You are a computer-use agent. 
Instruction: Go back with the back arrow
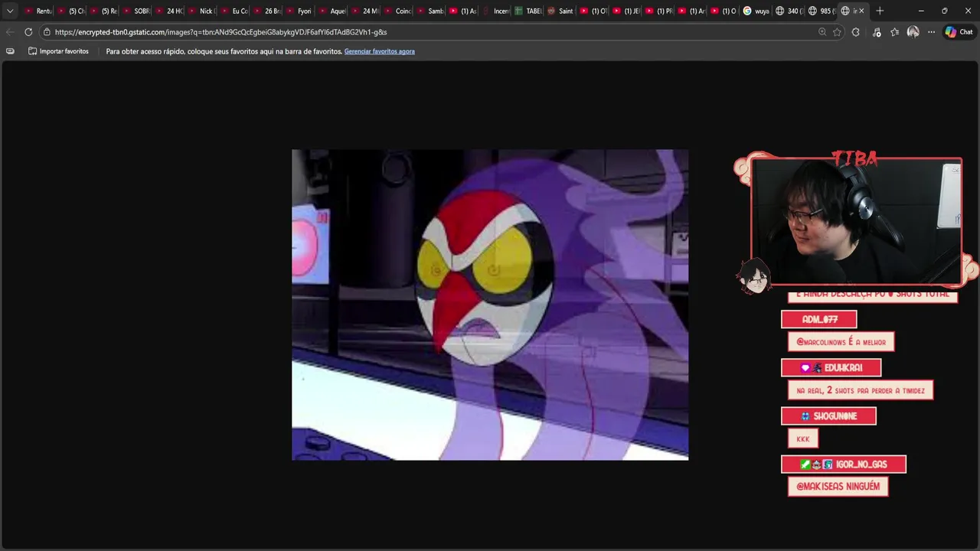[9, 32]
